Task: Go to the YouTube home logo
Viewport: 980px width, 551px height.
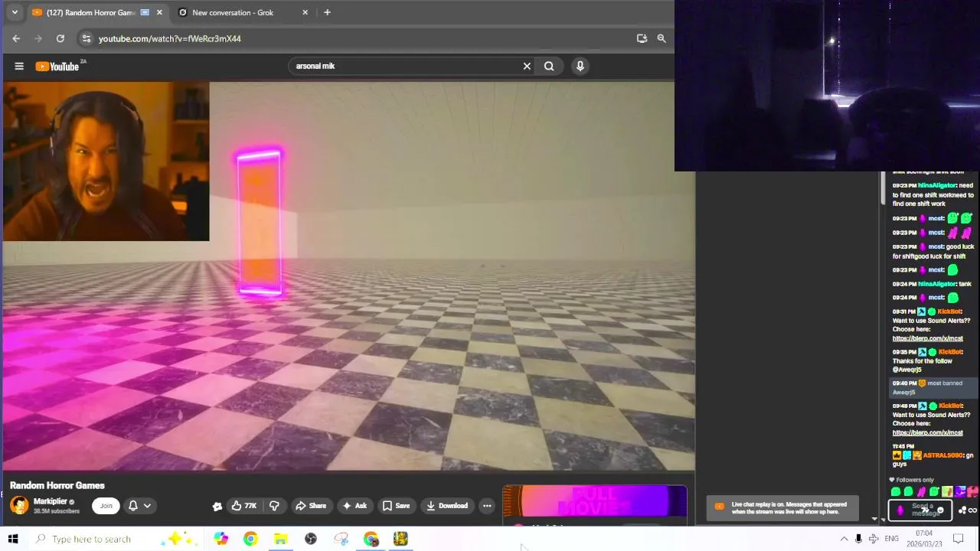Action: tap(57, 67)
